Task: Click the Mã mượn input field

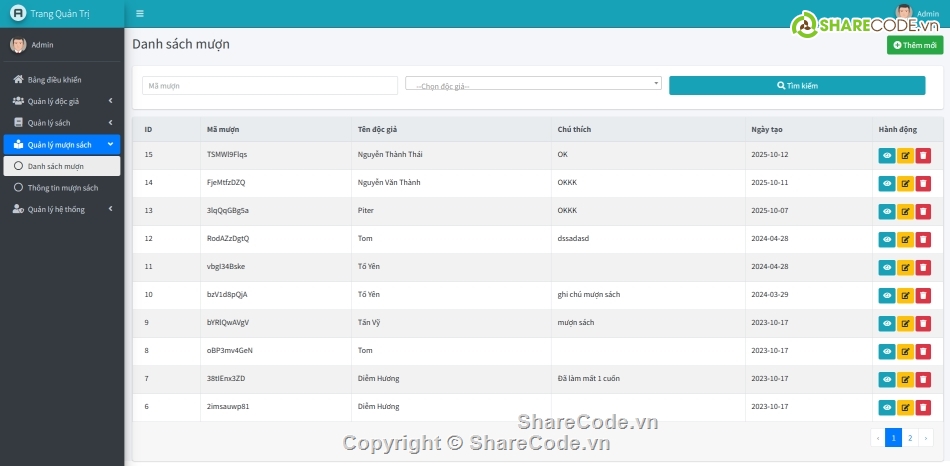Action: [x=270, y=86]
